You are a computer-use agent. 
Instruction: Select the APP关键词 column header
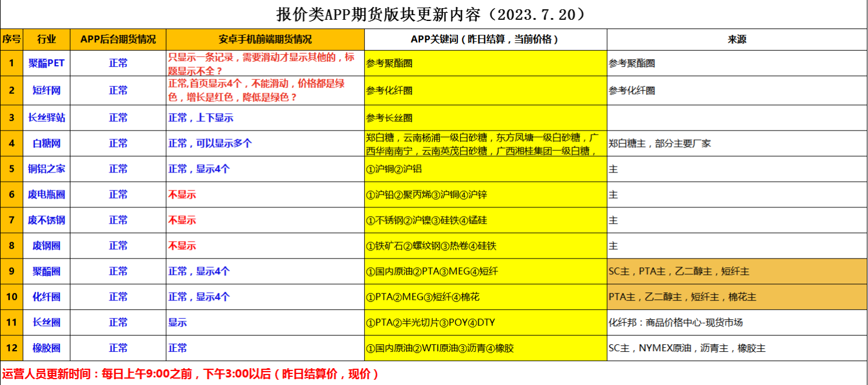click(x=485, y=40)
